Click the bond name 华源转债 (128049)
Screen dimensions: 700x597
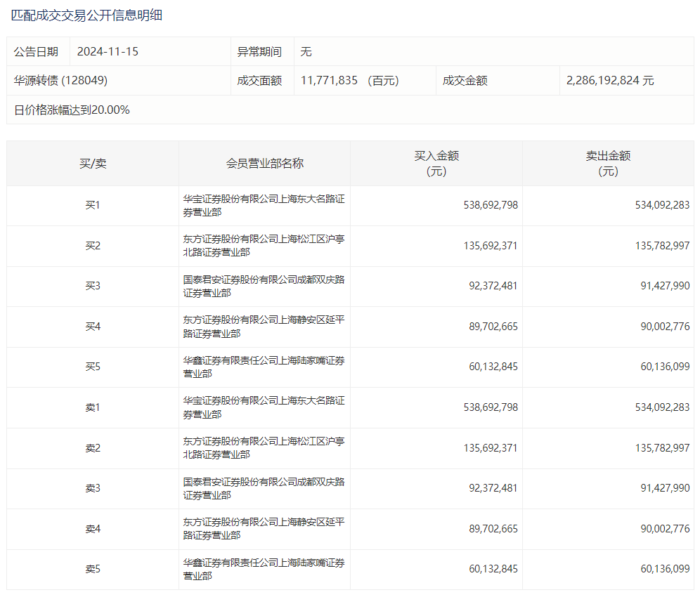(x=60, y=81)
